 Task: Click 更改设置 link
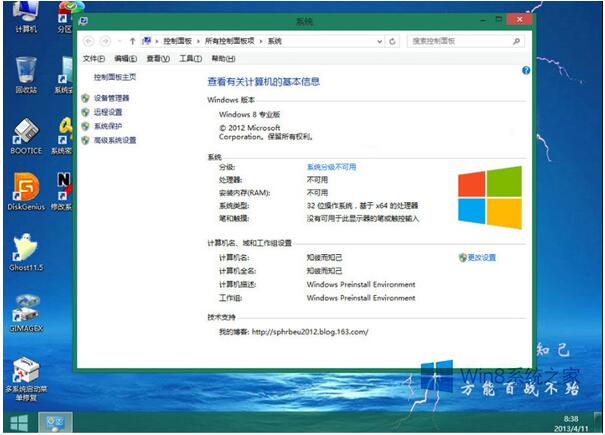(x=482, y=257)
